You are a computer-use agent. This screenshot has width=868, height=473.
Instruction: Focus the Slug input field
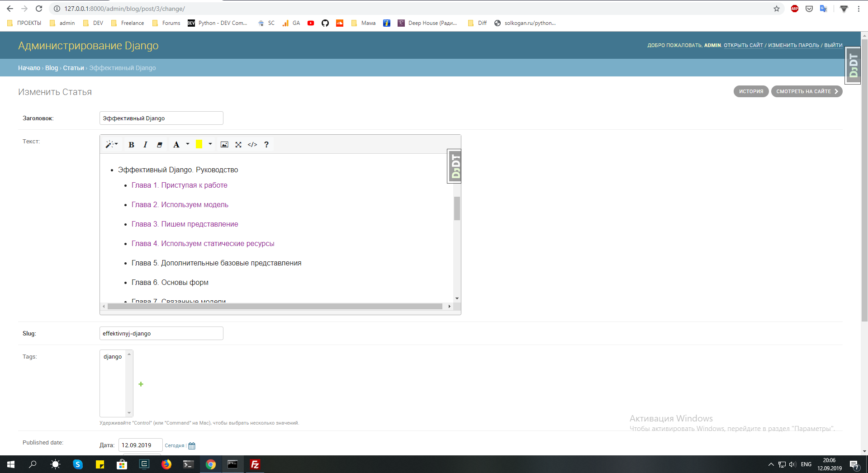[161, 333]
